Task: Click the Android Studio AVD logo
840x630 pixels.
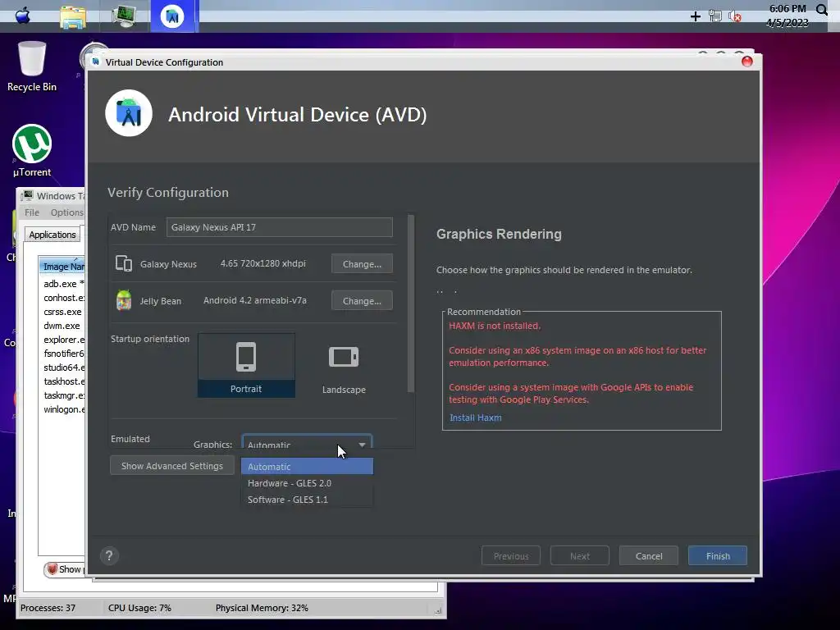Action: (x=129, y=113)
